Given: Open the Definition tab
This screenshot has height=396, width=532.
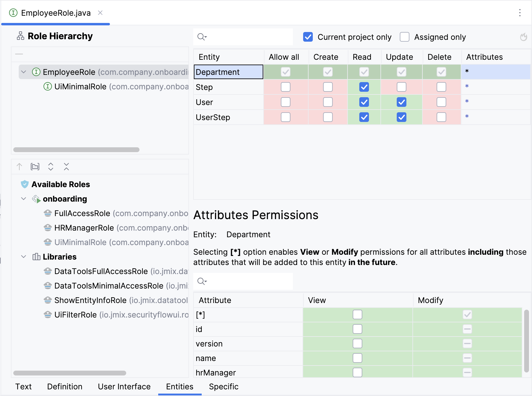Looking at the screenshot, I should [65, 387].
